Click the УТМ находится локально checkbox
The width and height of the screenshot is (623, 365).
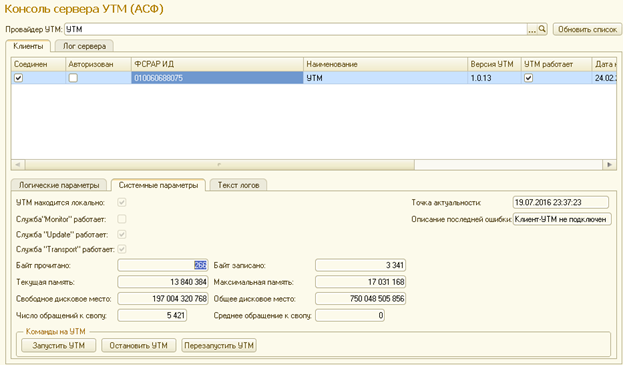pyautogui.click(x=122, y=203)
